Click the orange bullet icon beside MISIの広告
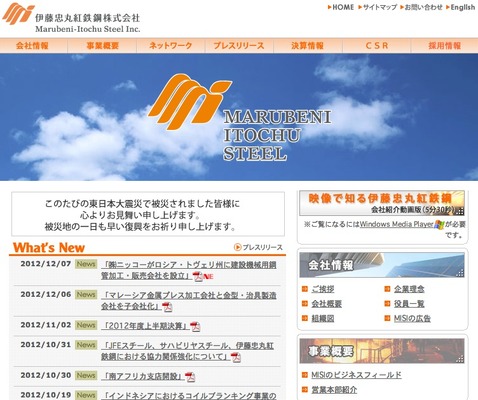 pos(387,318)
